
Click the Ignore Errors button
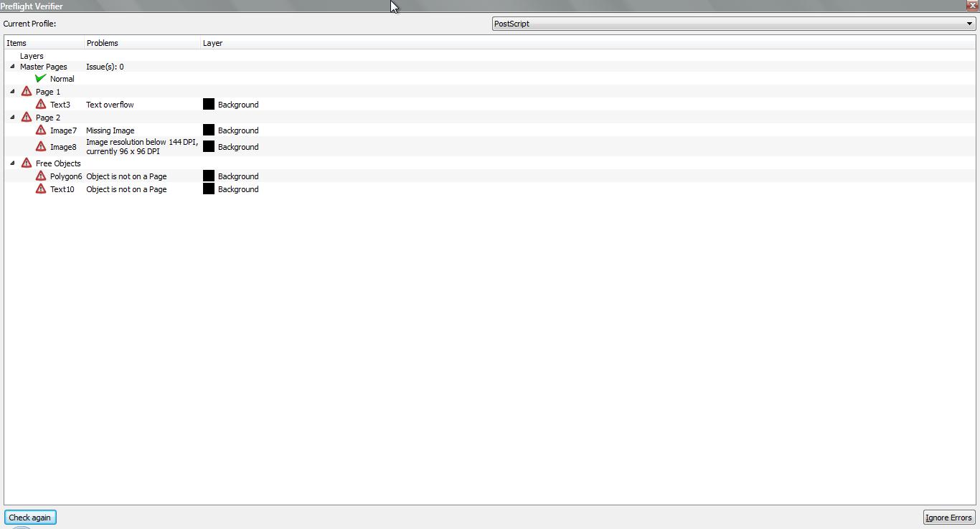coord(948,518)
